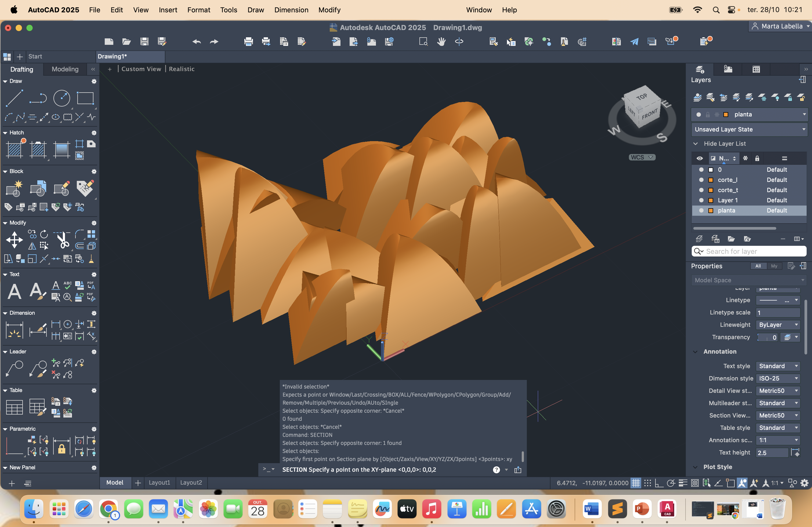Screen dimensions: 812x527
Task: Switch to the Layout1 tab
Action: coord(159,482)
